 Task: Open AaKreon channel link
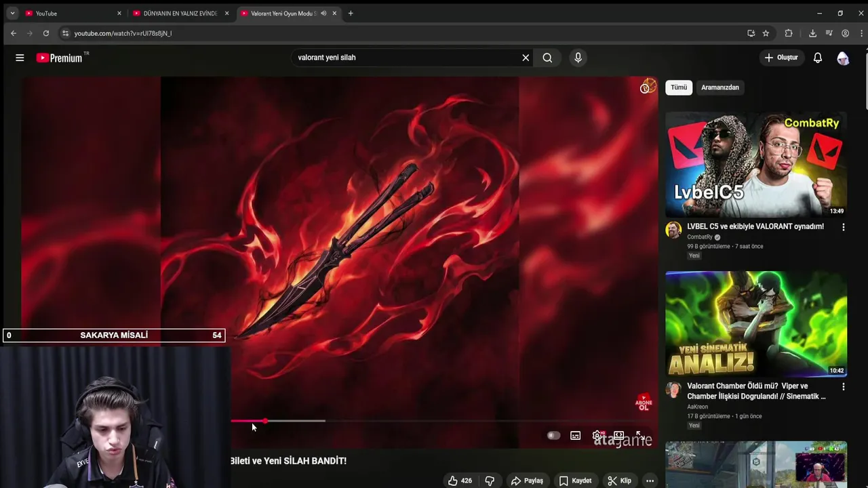(697, 407)
